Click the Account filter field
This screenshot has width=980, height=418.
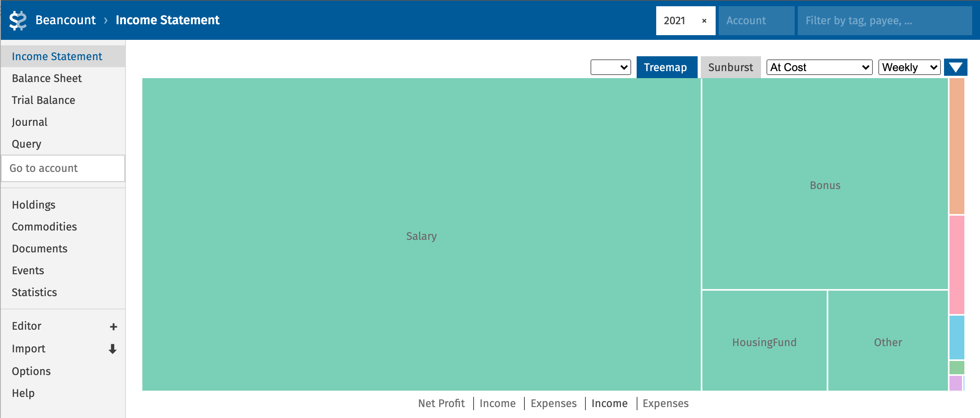[x=756, y=21]
